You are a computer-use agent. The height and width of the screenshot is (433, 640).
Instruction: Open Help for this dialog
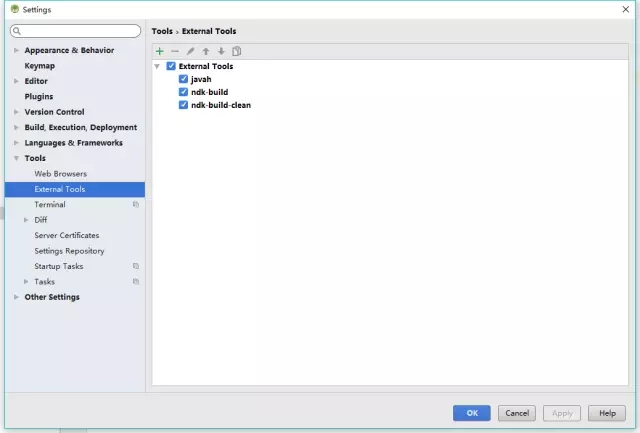click(x=607, y=413)
